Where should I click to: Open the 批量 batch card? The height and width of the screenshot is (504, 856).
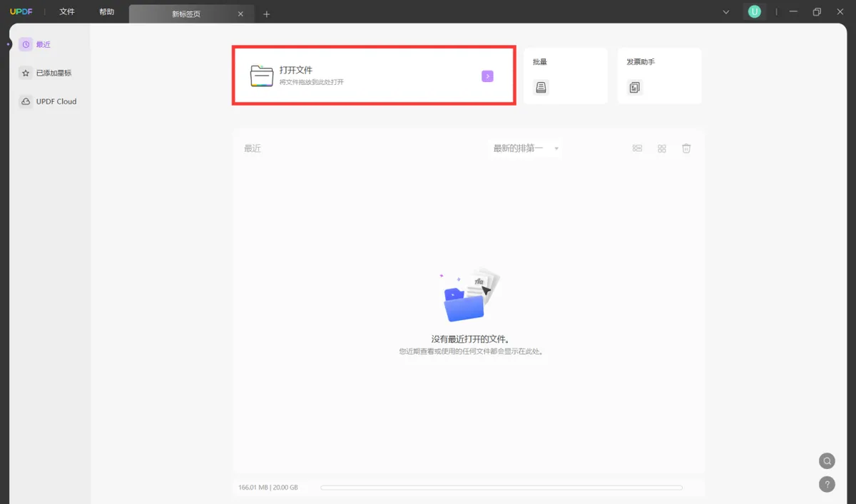(x=566, y=76)
